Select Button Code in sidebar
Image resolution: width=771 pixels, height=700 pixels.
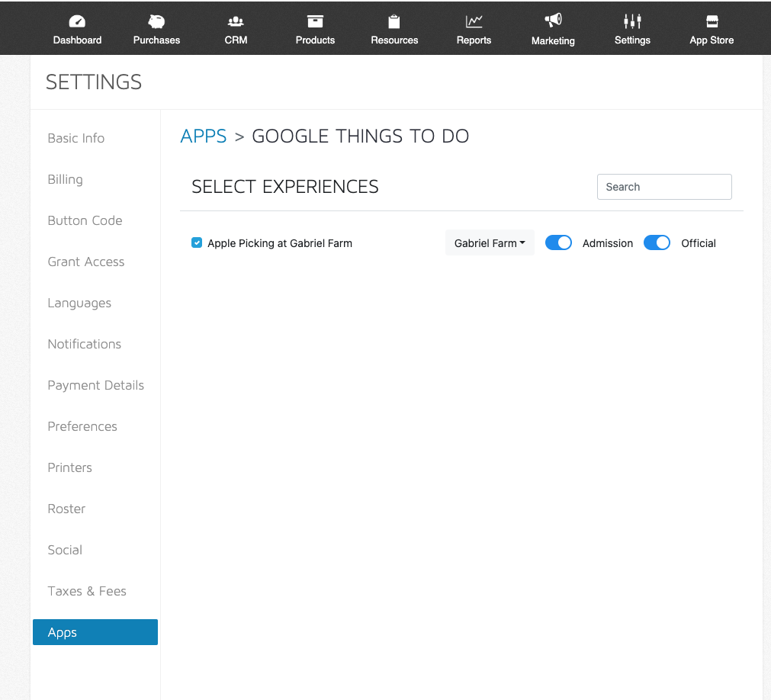(85, 220)
